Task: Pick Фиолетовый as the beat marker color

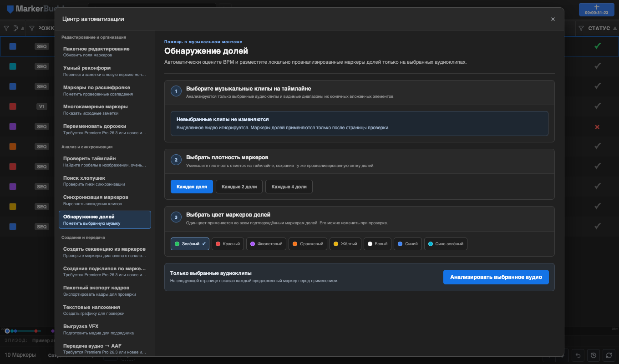Action: [266, 244]
